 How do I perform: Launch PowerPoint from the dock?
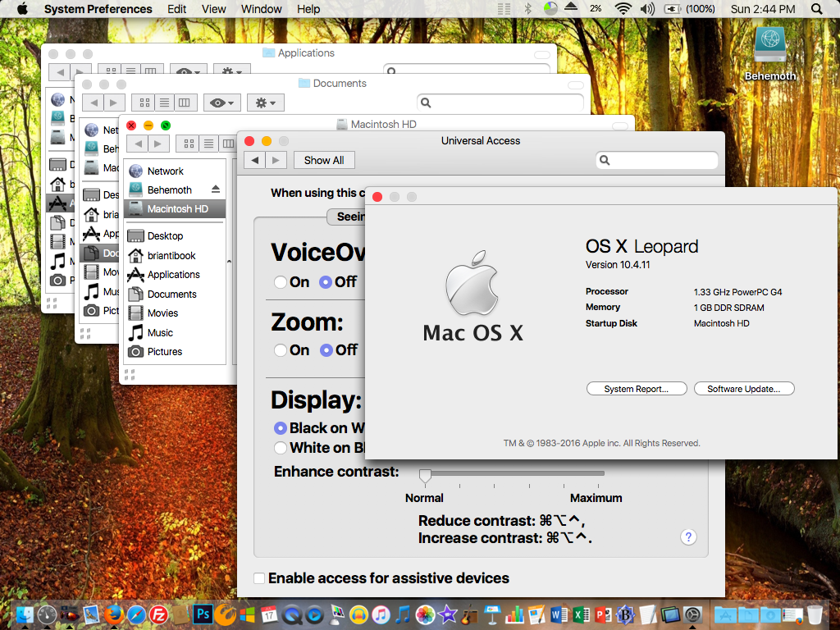coord(603,614)
